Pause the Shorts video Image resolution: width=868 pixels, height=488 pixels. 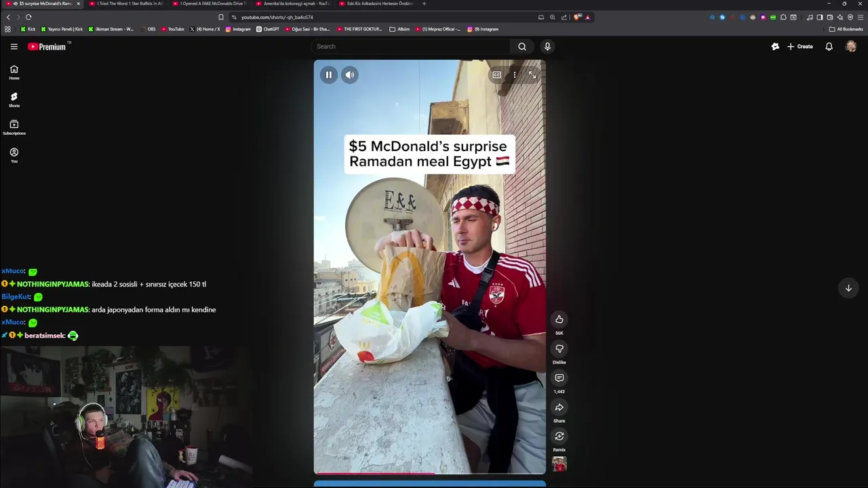328,75
